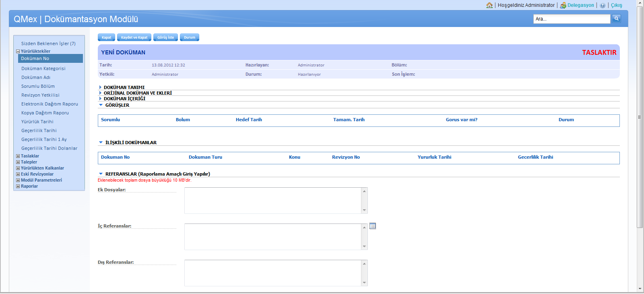Viewport: 644px width, 294px height.
Task: Open the İç Referanslar picker icon
Action: pyautogui.click(x=373, y=226)
